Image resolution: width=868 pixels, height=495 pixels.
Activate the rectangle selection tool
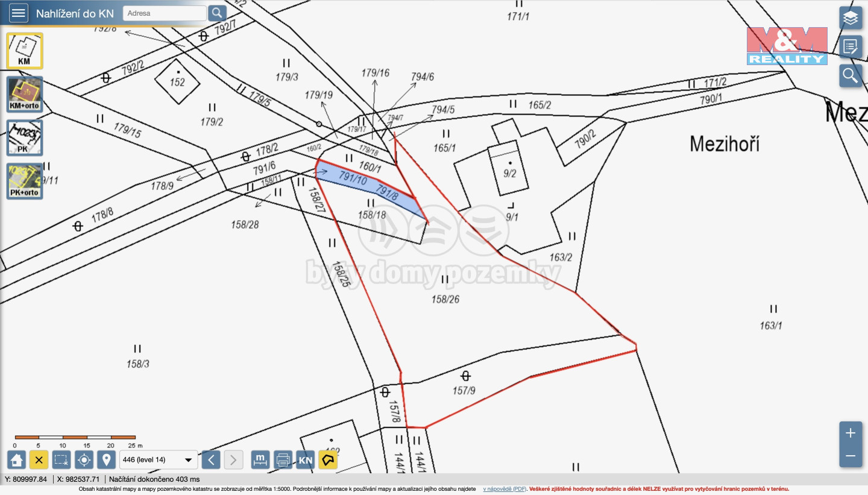click(x=61, y=460)
